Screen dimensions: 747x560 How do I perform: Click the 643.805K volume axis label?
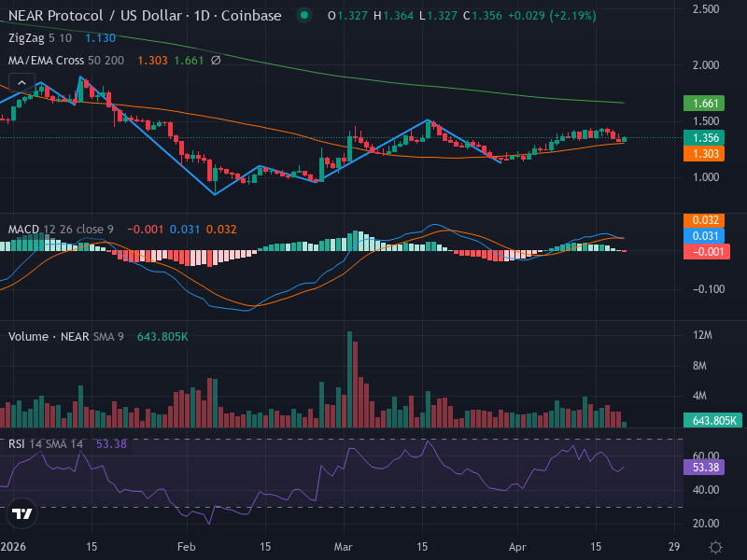[x=712, y=421]
